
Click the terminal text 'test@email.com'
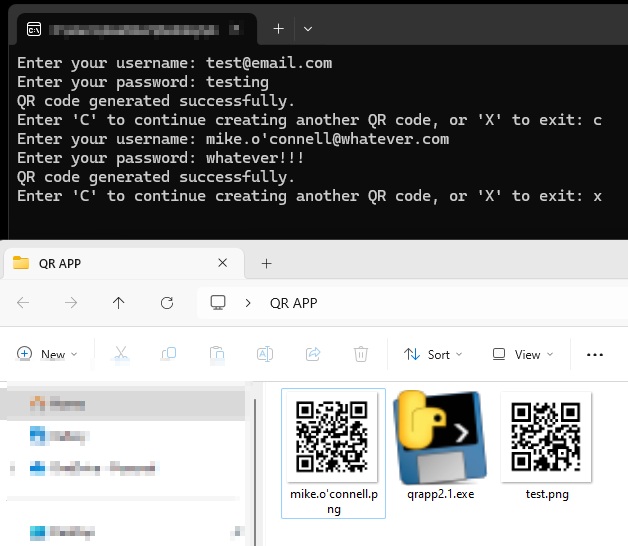(x=269, y=63)
